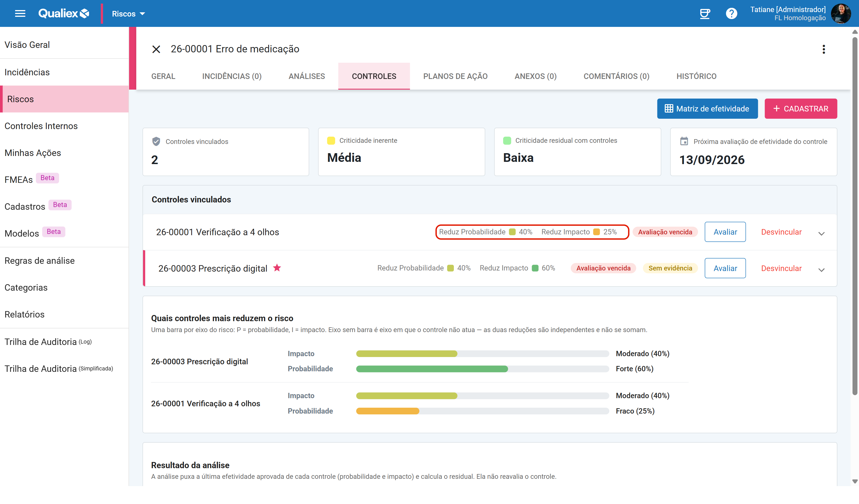
Task: Open the ANEXOS (0) tab
Action: click(x=536, y=76)
